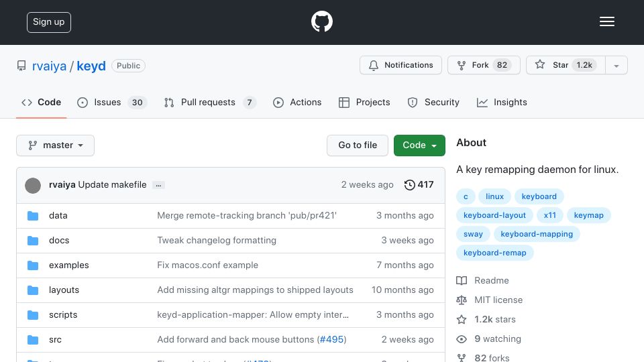Expand commit message ellipsis button
The height and width of the screenshot is (362, 644).
pyautogui.click(x=158, y=185)
